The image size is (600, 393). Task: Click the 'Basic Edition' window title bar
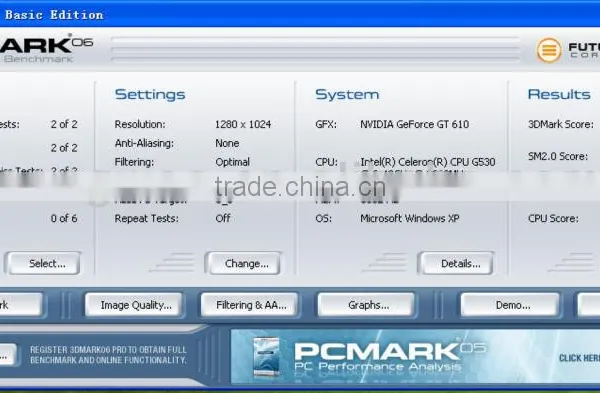[x=300, y=15]
